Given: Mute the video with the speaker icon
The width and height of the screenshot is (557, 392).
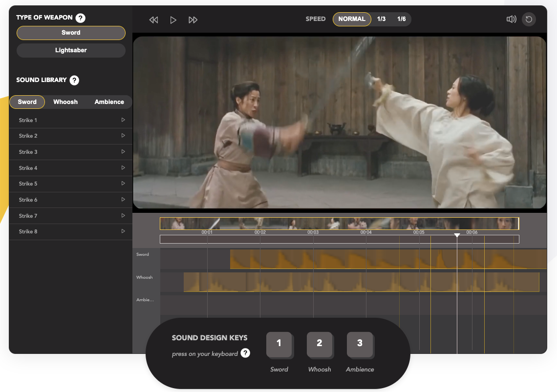Looking at the screenshot, I should click(x=511, y=19).
